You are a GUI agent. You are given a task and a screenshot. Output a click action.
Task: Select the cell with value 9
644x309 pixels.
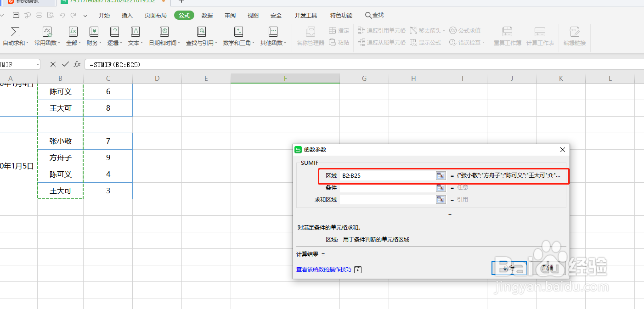pyautogui.click(x=108, y=157)
